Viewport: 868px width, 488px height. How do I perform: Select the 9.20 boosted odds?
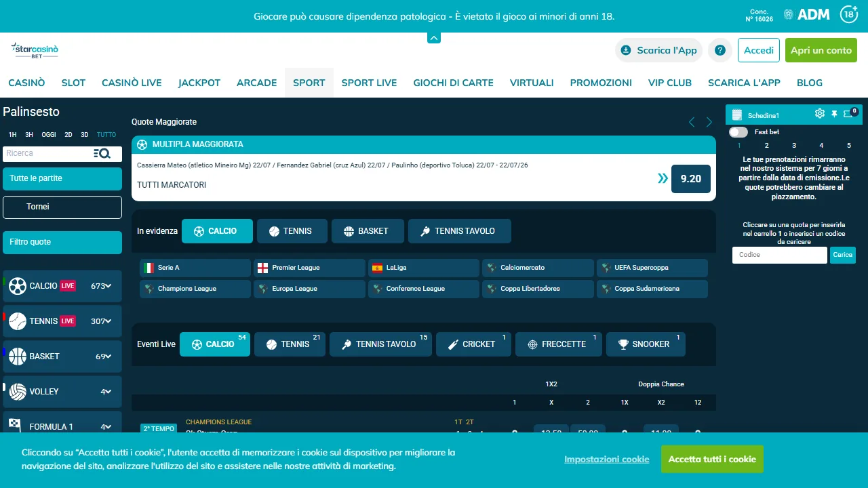[x=691, y=179]
